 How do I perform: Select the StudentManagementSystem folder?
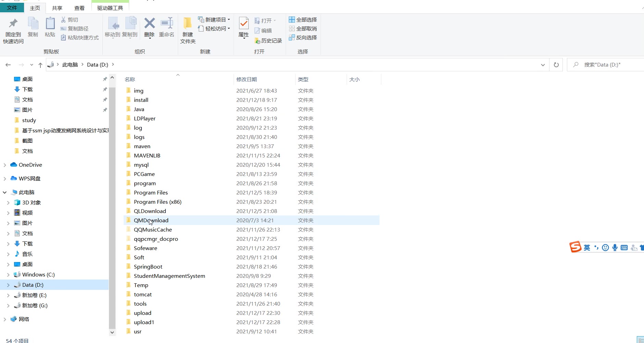pos(251,276)
